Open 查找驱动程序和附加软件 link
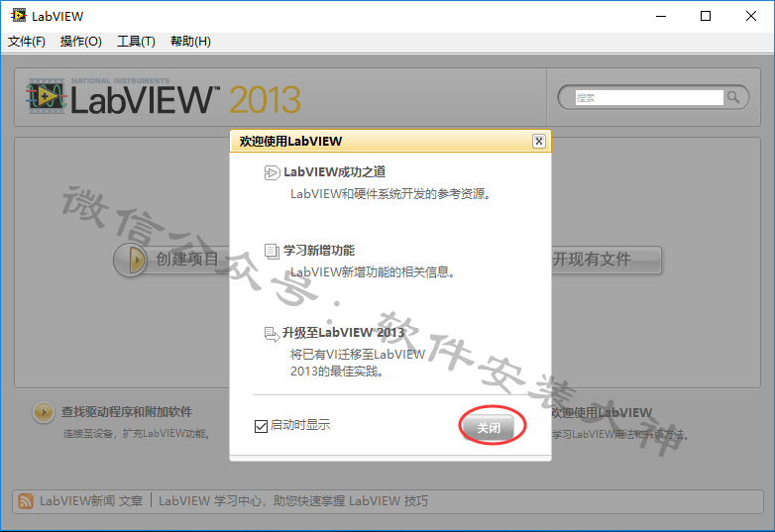This screenshot has width=775, height=532. pos(127,411)
